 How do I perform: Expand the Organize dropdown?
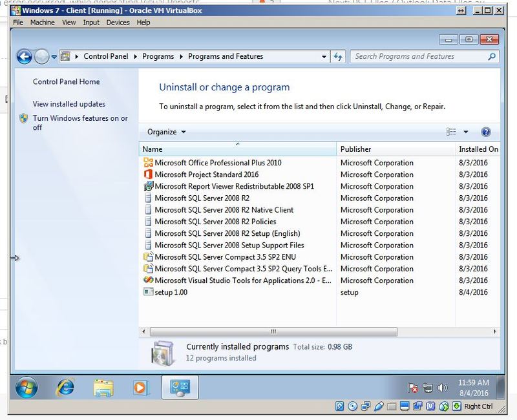(x=167, y=132)
